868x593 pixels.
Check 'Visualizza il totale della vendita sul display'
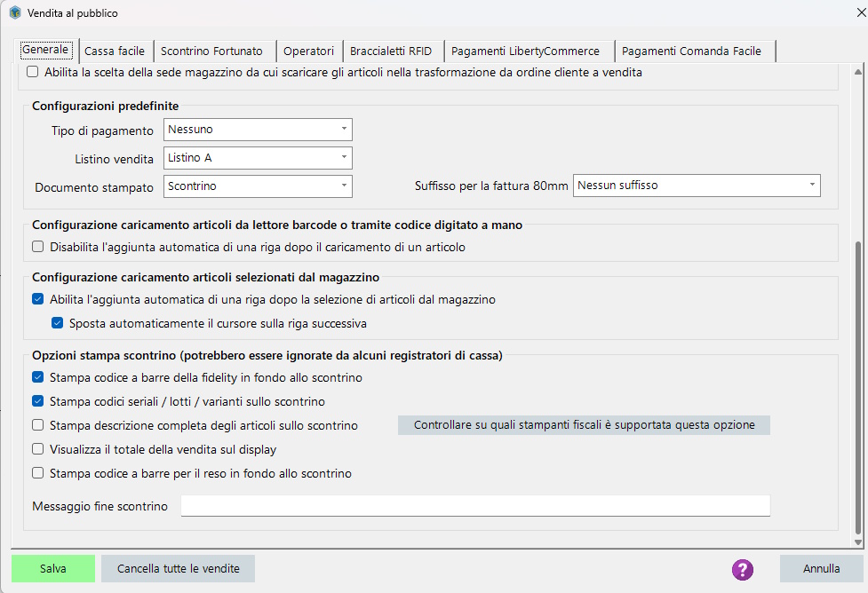(x=37, y=449)
